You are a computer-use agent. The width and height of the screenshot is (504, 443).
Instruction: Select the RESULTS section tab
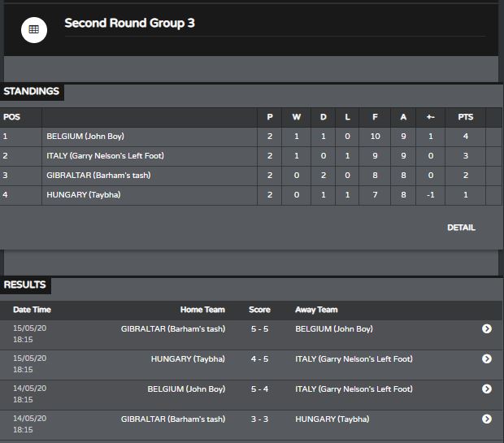pos(24,284)
